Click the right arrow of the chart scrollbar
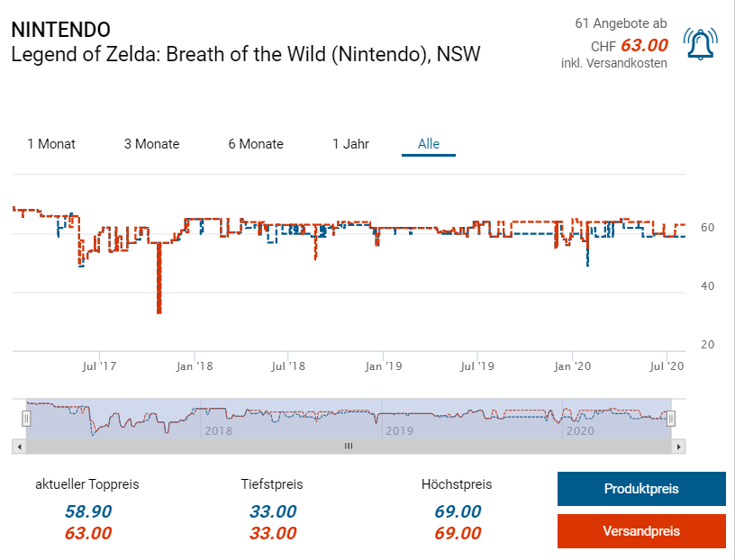The width and height of the screenshot is (735, 560). click(679, 446)
